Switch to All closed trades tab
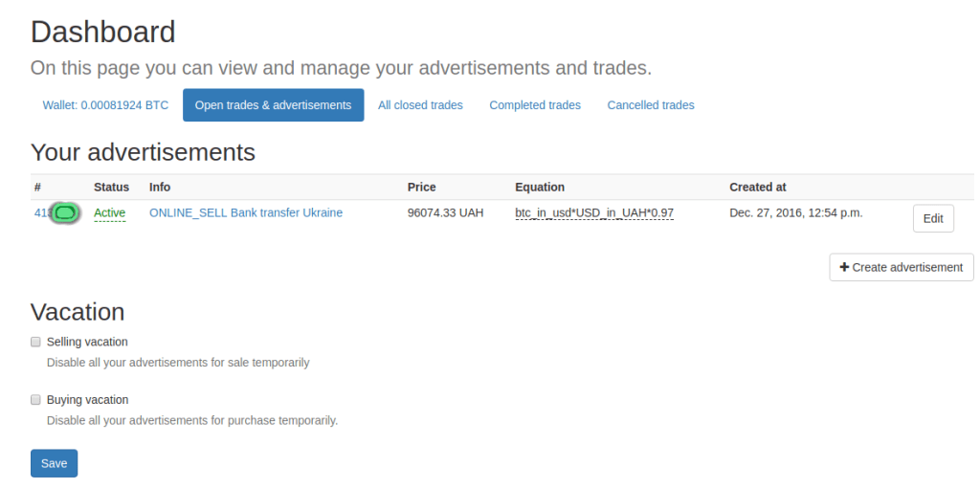The image size is (980, 489). point(420,105)
